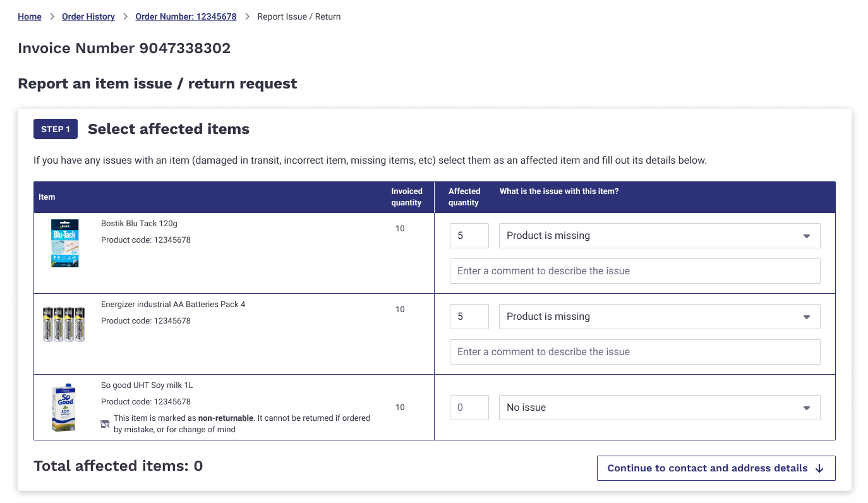Edit affected quantity for Bostik Blu Tack
Image resolution: width=868 pixels, height=503 pixels.
[469, 236]
